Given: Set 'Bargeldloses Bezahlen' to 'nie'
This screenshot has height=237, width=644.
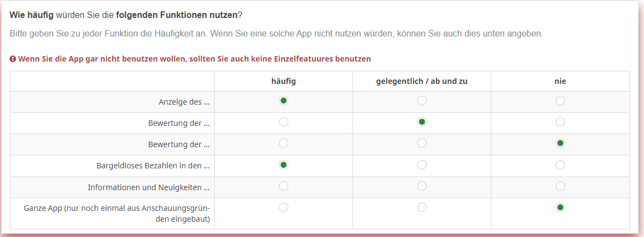Looking at the screenshot, I should point(560,165).
